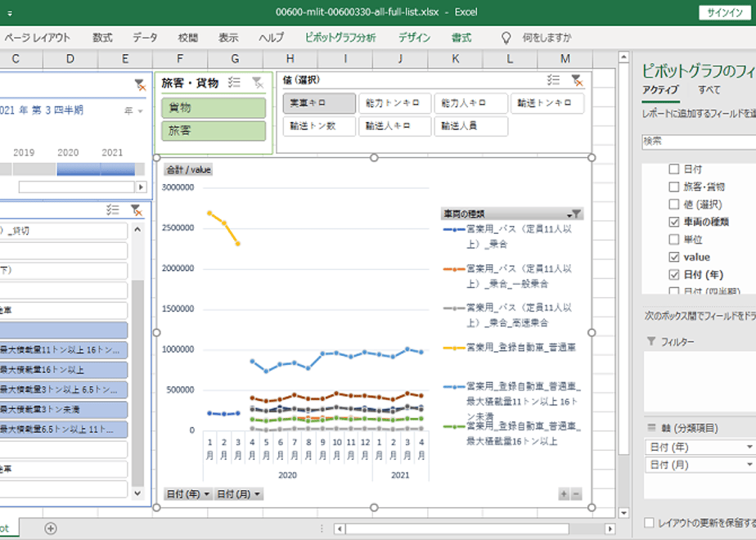Click vehicle slicer vertical scrollbar thumb

click(x=137, y=383)
